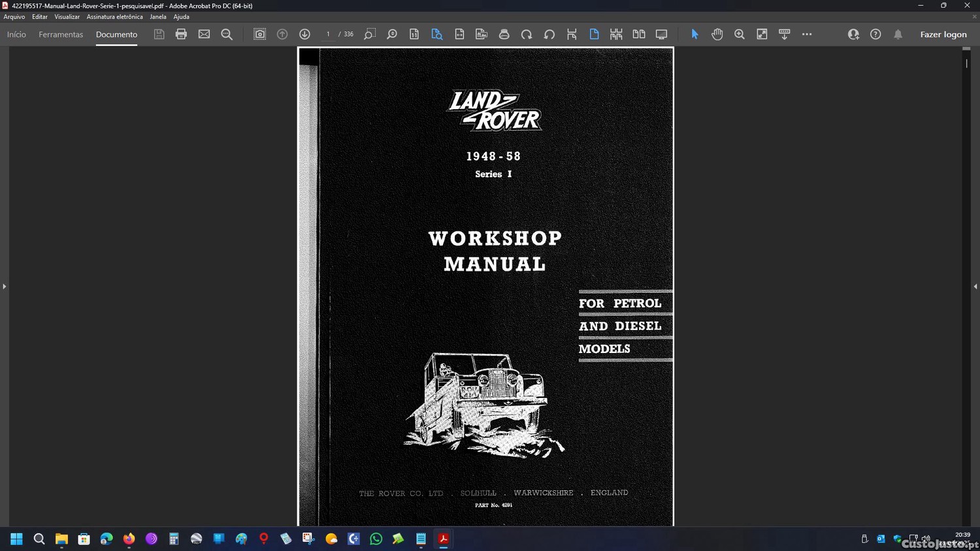
Task: Click the email envelope icon
Action: [204, 35]
